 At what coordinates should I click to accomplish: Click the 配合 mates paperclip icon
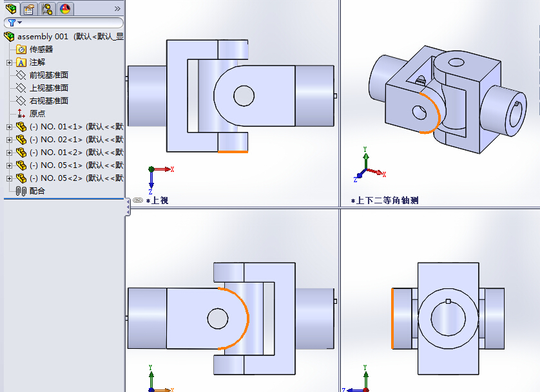(x=21, y=191)
